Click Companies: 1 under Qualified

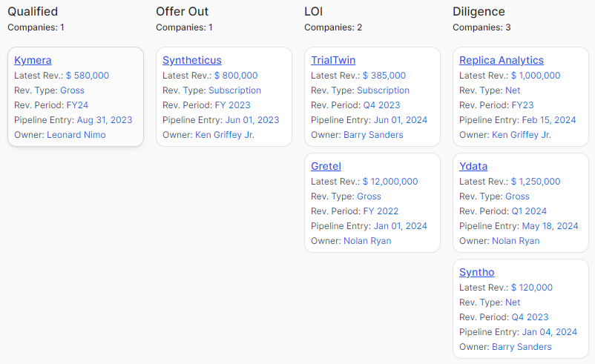point(36,27)
